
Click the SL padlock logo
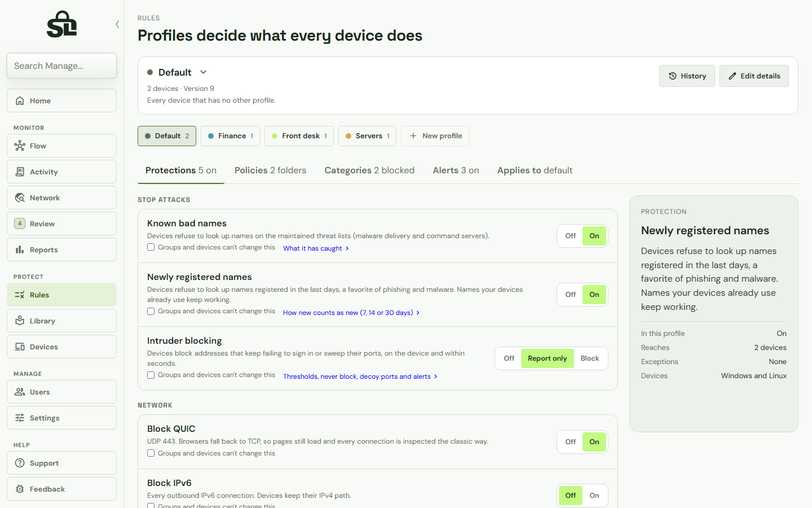tap(61, 24)
